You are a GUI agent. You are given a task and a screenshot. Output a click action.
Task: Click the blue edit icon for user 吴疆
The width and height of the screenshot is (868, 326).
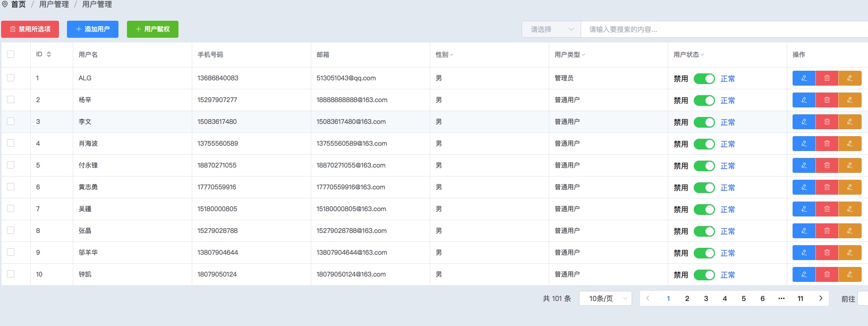[x=804, y=209]
